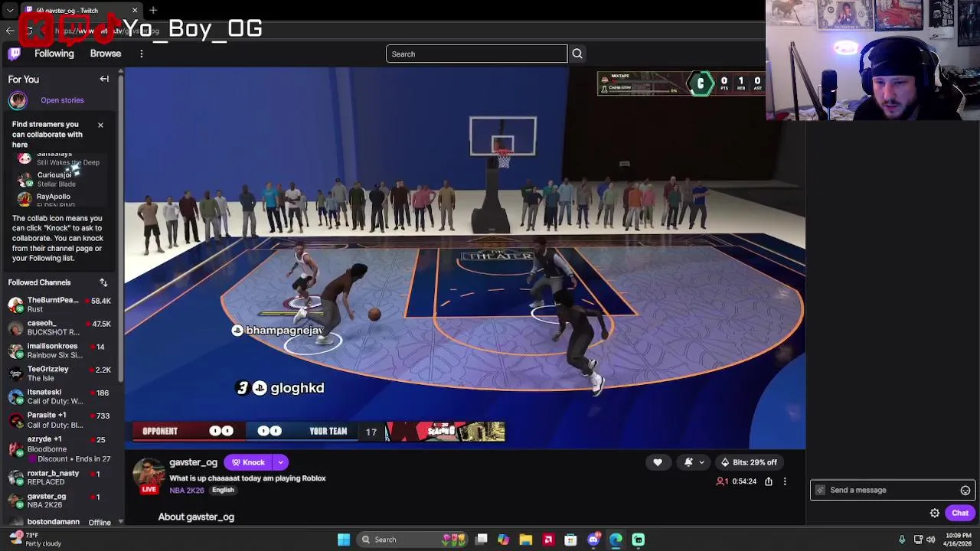Viewport: 980px width, 551px height.
Task: Open the NBA 2K26 category link
Action: 187,491
